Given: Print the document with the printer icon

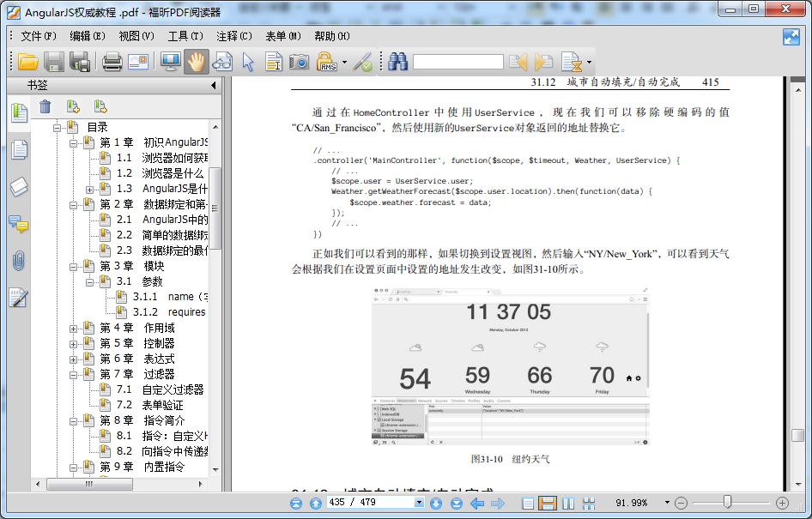Looking at the screenshot, I should (x=112, y=62).
